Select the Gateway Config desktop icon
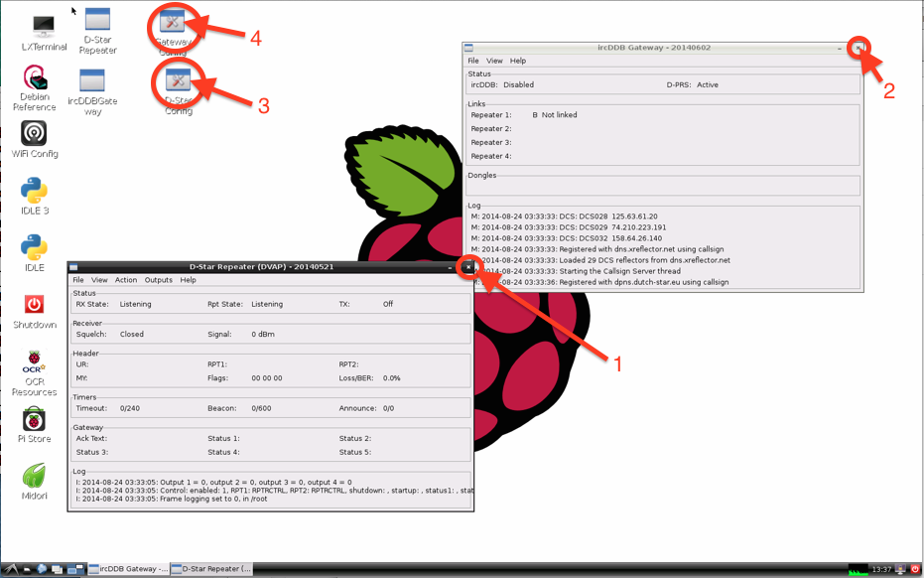 (x=177, y=24)
